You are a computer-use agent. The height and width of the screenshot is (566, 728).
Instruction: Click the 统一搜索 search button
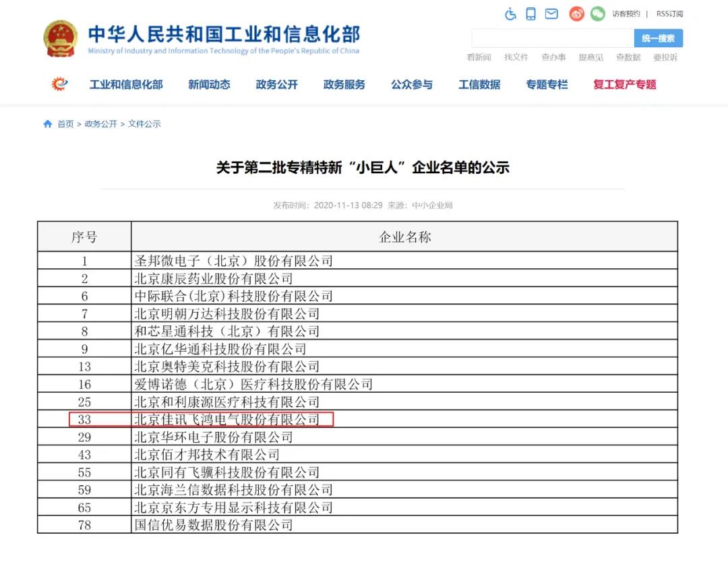pos(658,38)
